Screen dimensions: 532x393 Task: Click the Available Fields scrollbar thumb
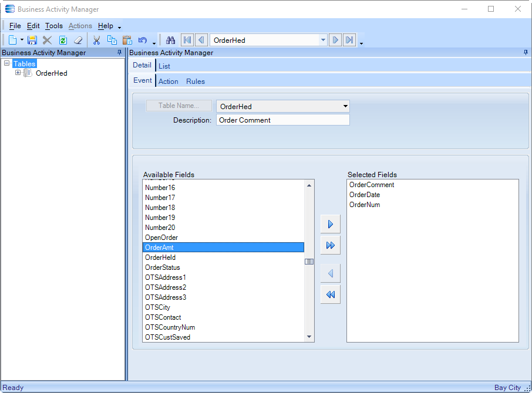tap(309, 262)
